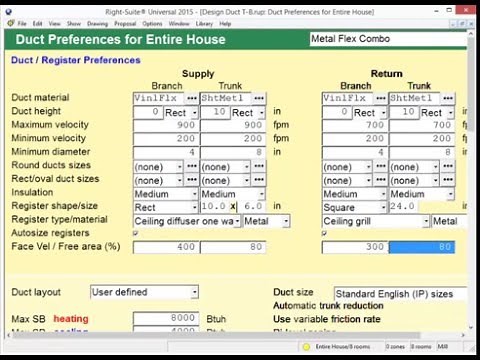The width and height of the screenshot is (480, 360).
Task: Click Supply Face Vel 400 field
Action: pyautogui.click(x=166, y=247)
